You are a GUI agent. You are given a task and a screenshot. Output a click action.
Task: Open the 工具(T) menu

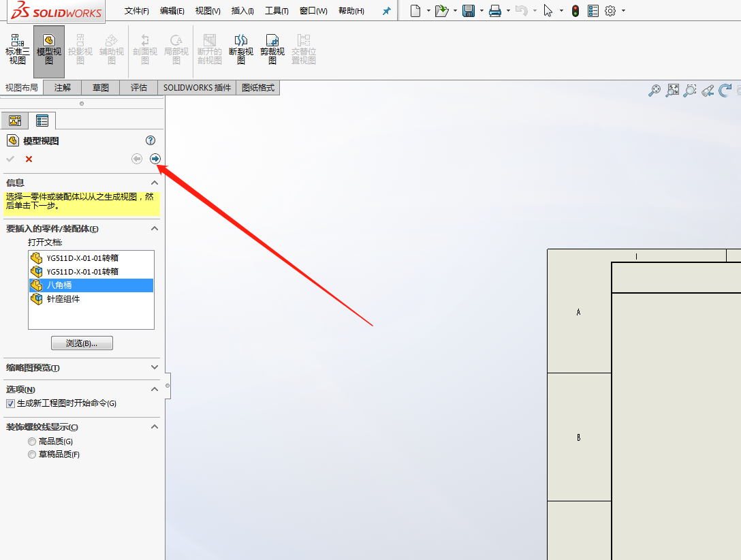tap(277, 11)
